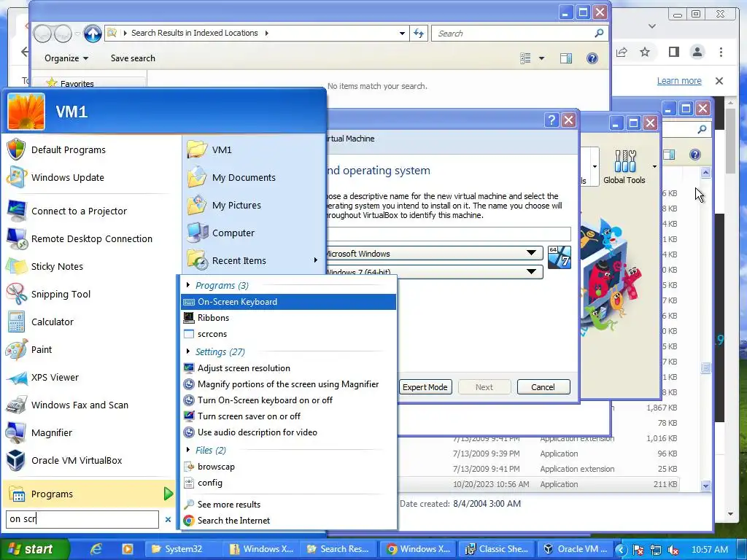The height and width of the screenshot is (560, 747).
Task: Switch to Oracle VM taskbar button
Action: pyautogui.click(x=574, y=549)
